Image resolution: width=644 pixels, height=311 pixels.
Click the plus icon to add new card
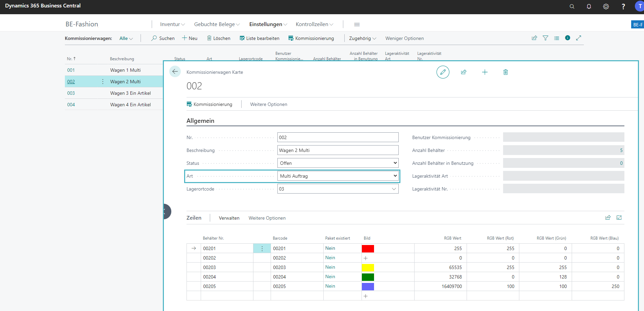pos(485,72)
